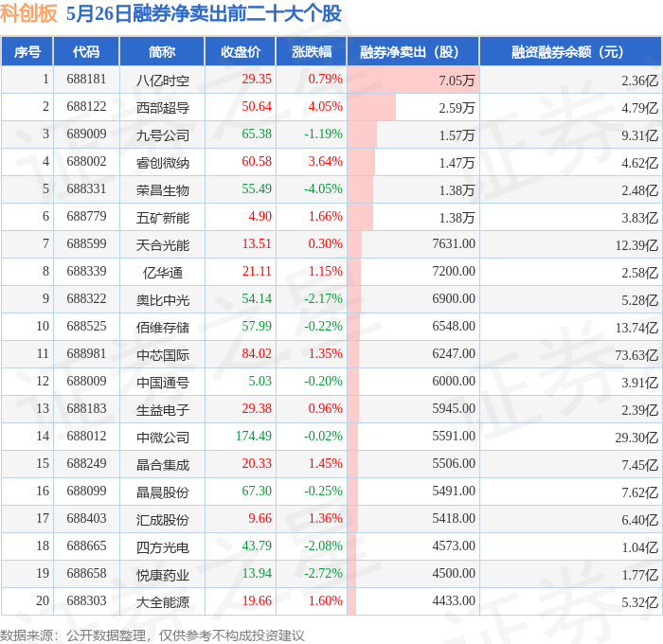
Task: Click closing price 174.49
Action: click(253, 437)
